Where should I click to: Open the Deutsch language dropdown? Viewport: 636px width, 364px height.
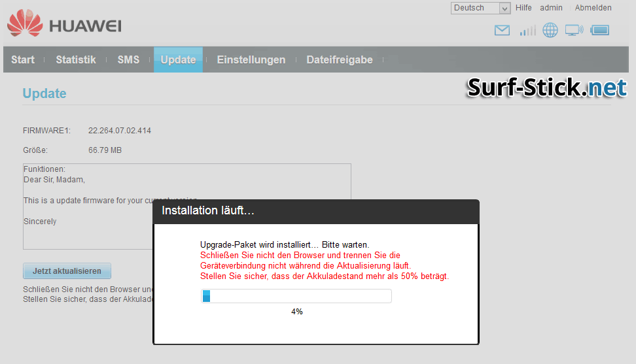(480, 8)
